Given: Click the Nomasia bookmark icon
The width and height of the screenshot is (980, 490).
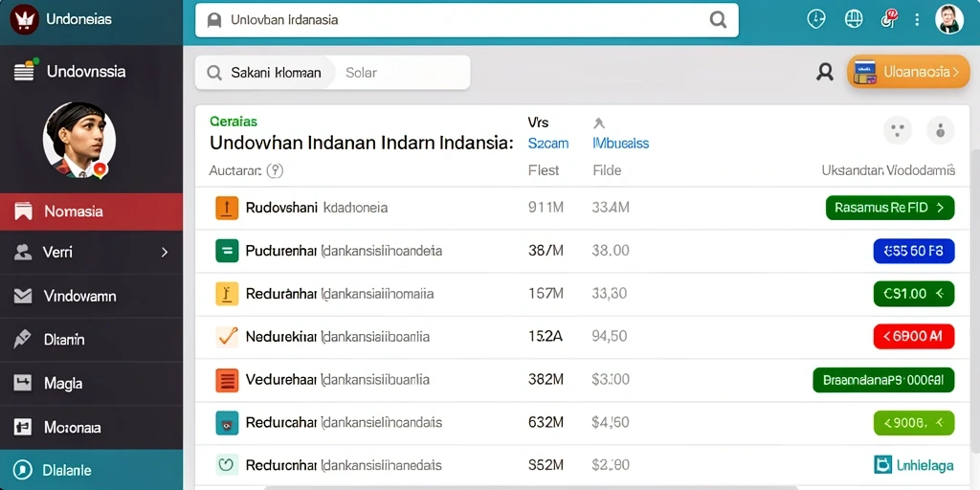Looking at the screenshot, I should 23,212.
